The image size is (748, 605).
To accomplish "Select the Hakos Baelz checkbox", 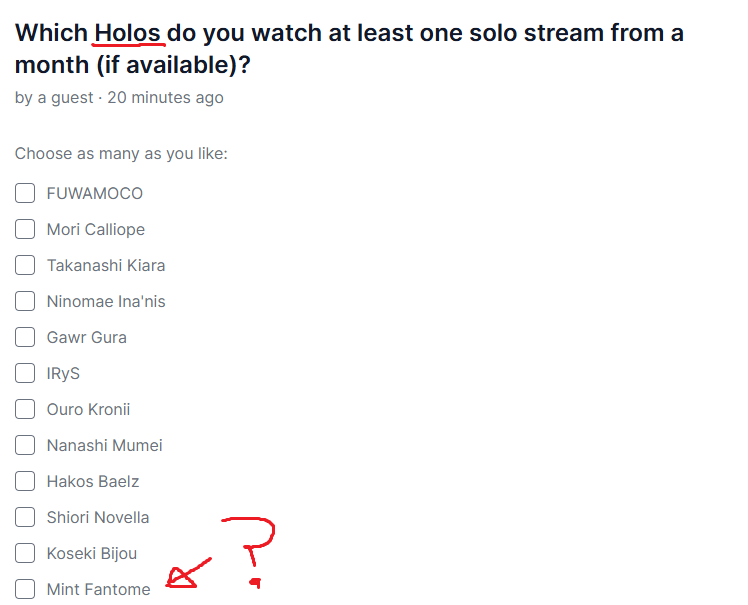I will tap(25, 481).
